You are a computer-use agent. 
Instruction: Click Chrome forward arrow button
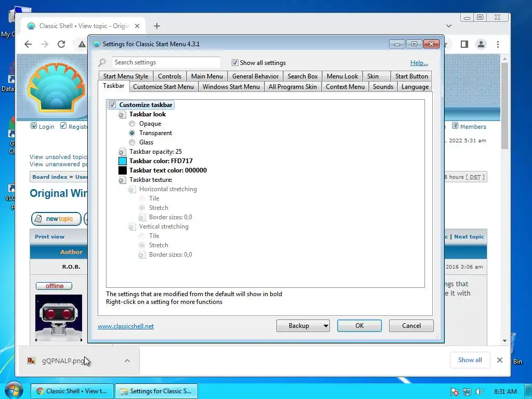[45, 44]
